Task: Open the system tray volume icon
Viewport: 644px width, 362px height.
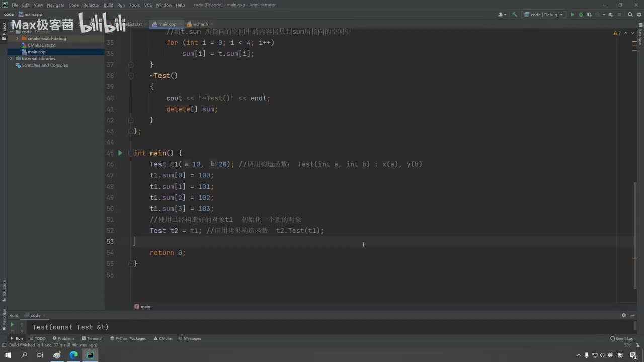Action: coord(602,355)
